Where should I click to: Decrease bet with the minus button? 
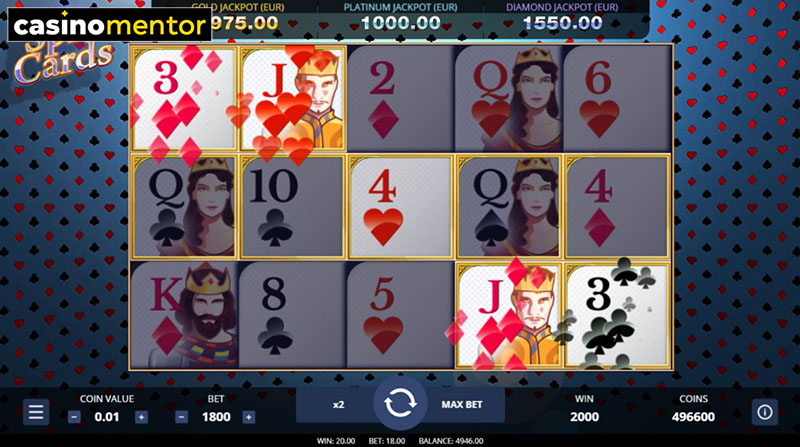point(182,417)
